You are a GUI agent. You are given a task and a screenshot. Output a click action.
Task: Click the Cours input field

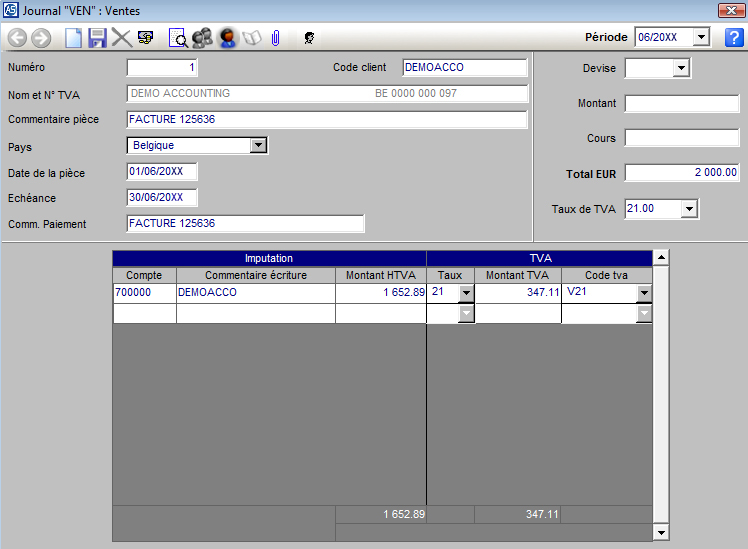(682, 138)
